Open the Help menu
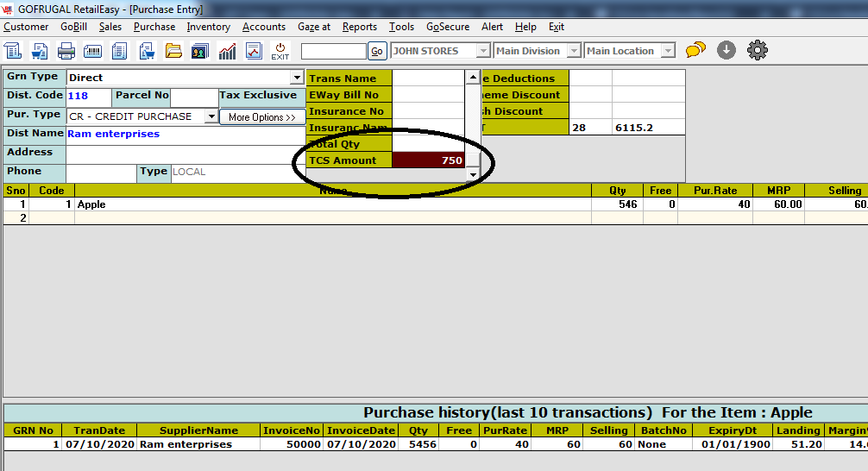The width and height of the screenshot is (868, 471). click(x=525, y=27)
